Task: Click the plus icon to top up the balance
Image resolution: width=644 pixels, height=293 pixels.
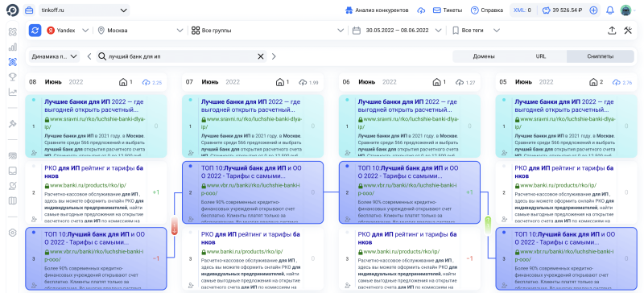Action: point(593,10)
